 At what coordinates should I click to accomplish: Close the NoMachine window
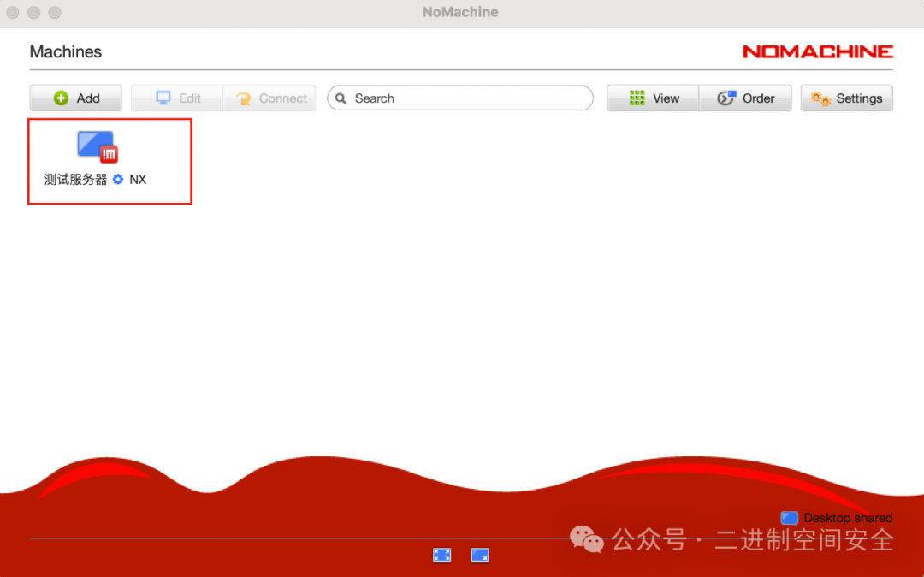click(x=12, y=12)
